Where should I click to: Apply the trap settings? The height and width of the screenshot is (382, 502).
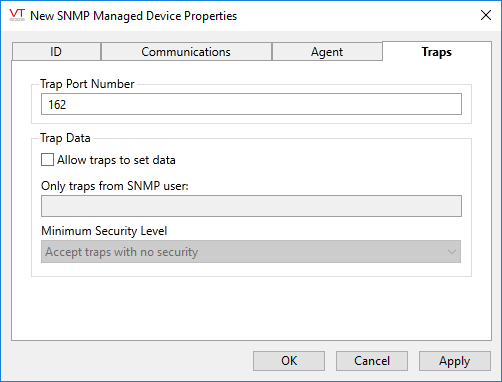point(455,361)
